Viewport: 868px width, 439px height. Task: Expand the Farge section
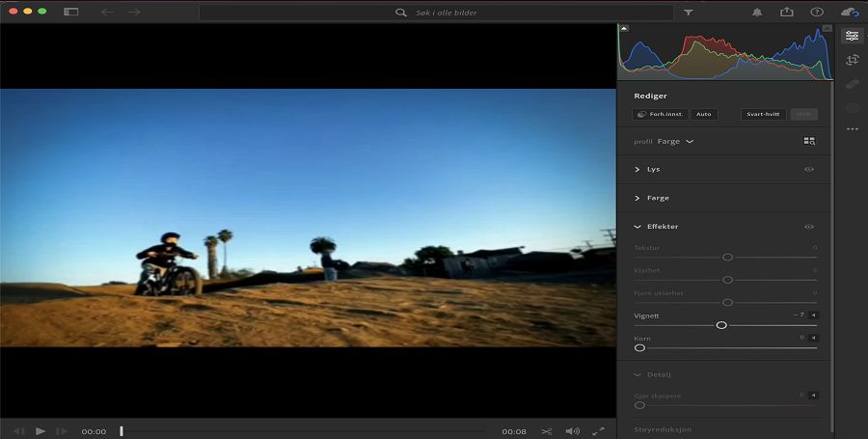(x=637, y=198)
